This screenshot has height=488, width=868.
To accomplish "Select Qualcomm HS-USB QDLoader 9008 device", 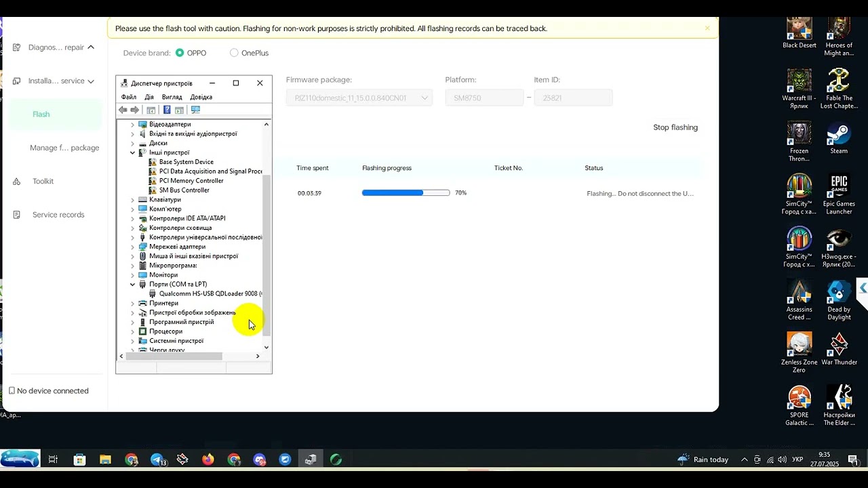I will [205, 293].
